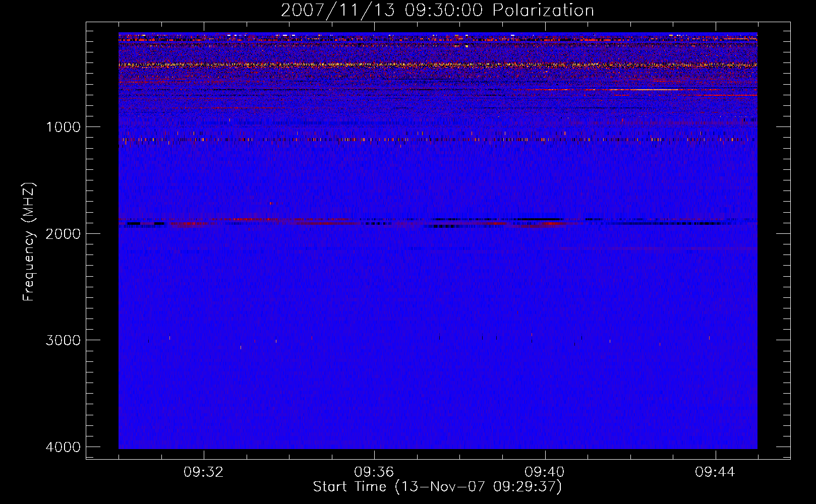Click the 'Start Time (13-Nov-07 09:29:37)' axis label
The width and height of the screenshot is (816, 504).
pyautogui.click(x=437, y=487)
